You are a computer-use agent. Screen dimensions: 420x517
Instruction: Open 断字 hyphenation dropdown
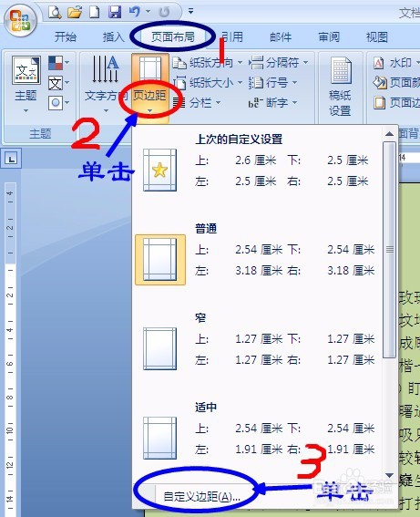click(x=272, y=103)
